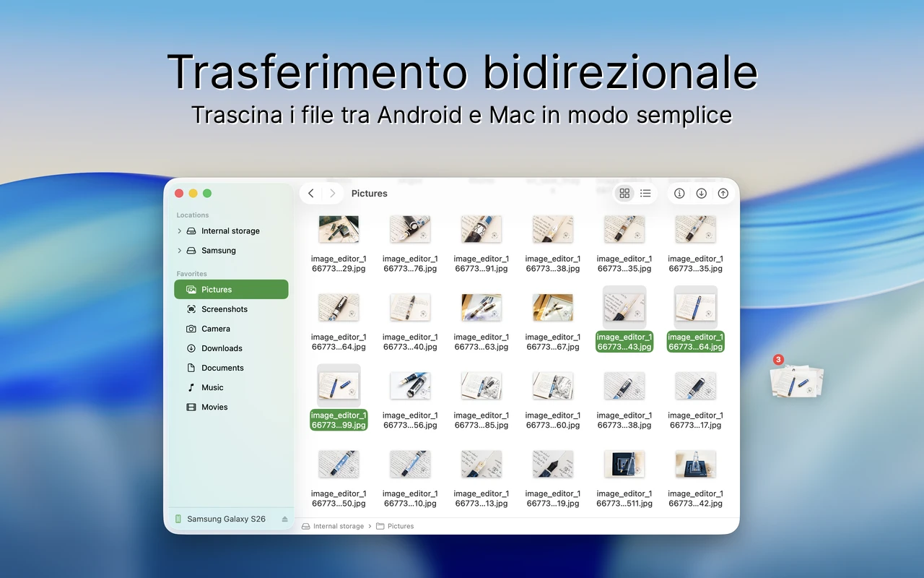Click file name 66773...60.jpg
Screen dimensions: 924x578
click(x=553, y=420)
